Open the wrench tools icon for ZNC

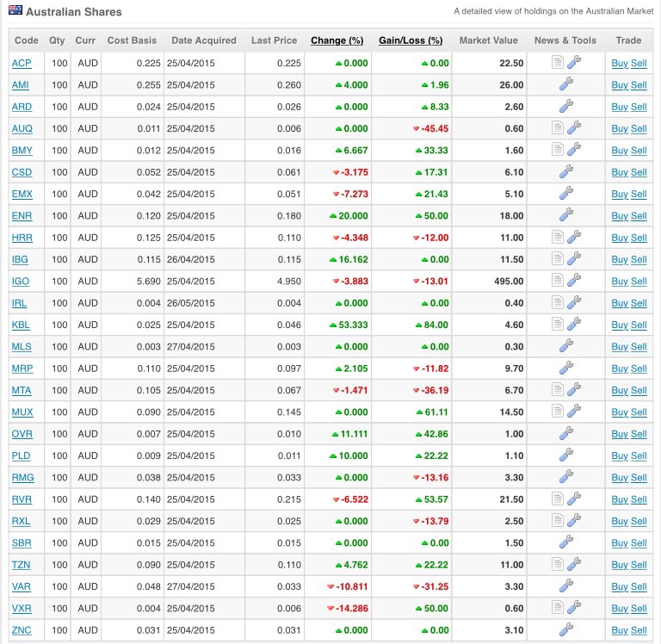[566, 629]
